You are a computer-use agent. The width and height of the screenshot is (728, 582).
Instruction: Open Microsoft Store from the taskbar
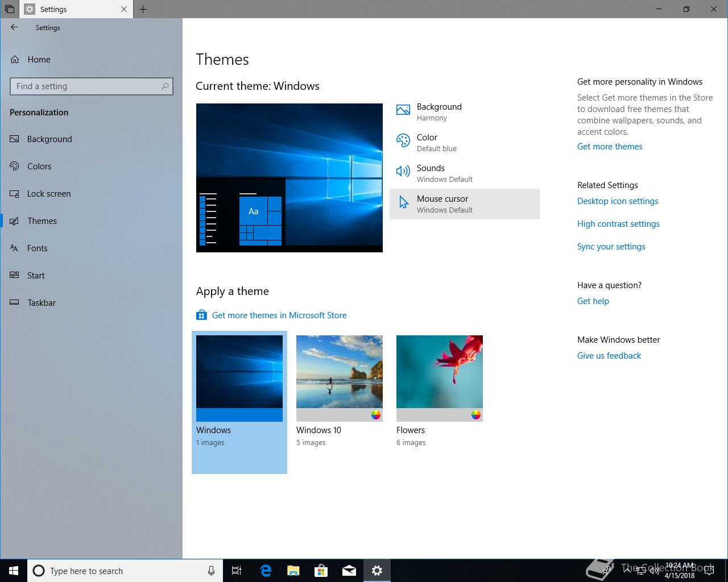[321, 571]
